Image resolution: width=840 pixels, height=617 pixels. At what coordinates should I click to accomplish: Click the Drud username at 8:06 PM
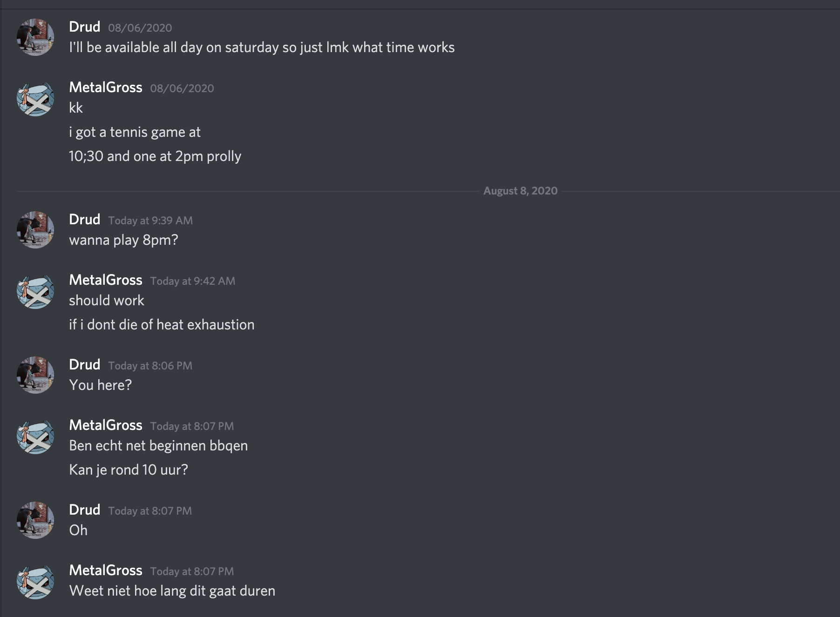pos(84,365)
